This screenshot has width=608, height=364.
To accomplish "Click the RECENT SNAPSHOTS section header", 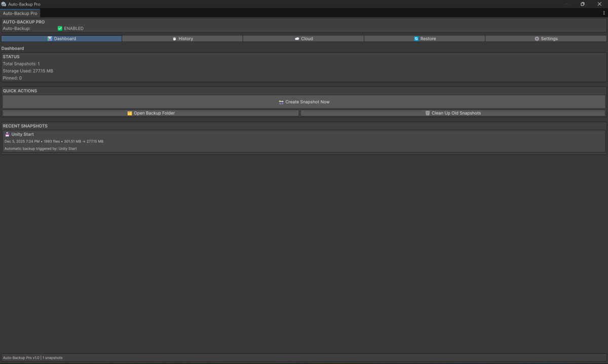I will (x=25, y=126).
